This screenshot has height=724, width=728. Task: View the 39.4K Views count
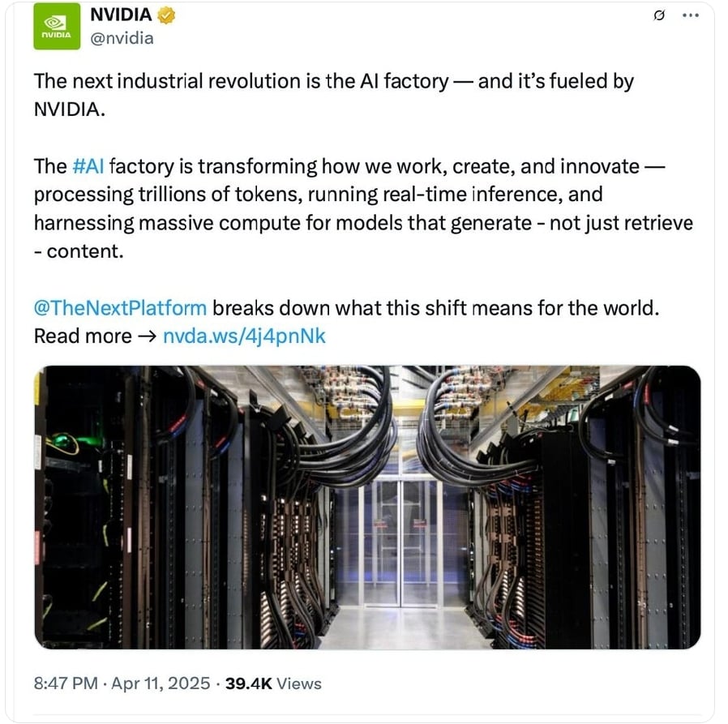273,683
